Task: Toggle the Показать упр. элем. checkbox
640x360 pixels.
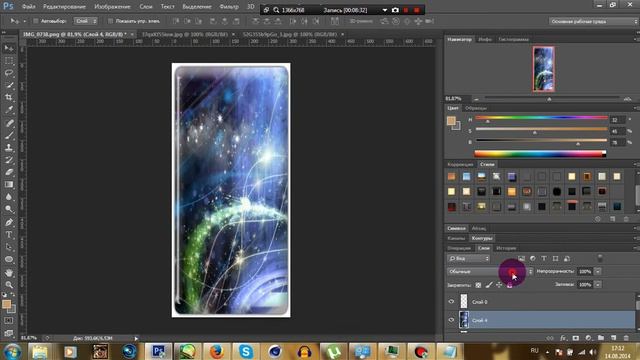Action: 110,21
